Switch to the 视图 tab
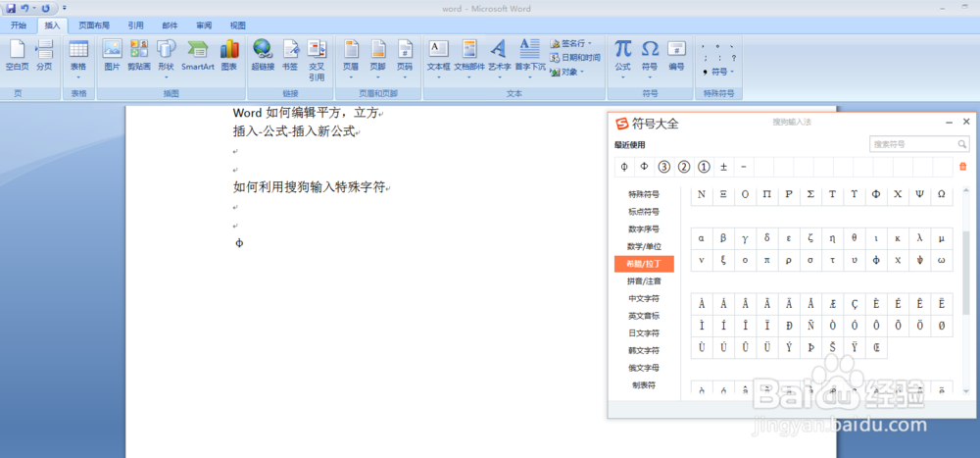 click(237, 25)
